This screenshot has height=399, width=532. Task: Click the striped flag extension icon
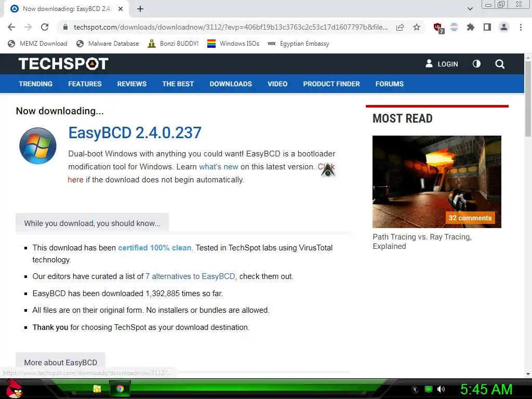click(x=454, y=27)
